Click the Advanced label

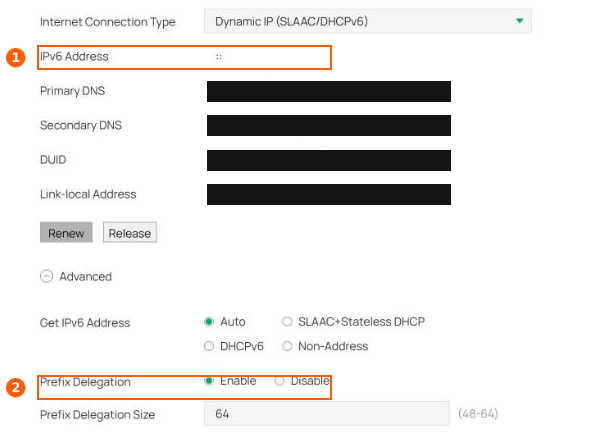pyautogui.click(x=86, y=276)
